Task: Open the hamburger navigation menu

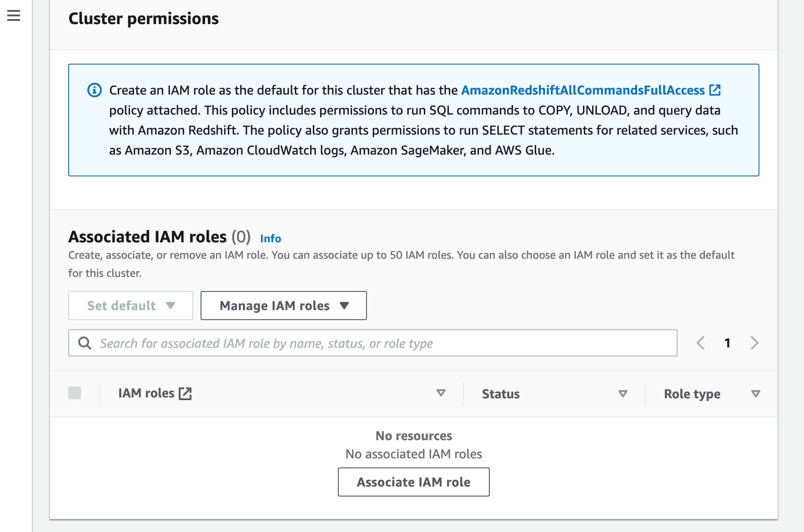Action: pos(14,15)
